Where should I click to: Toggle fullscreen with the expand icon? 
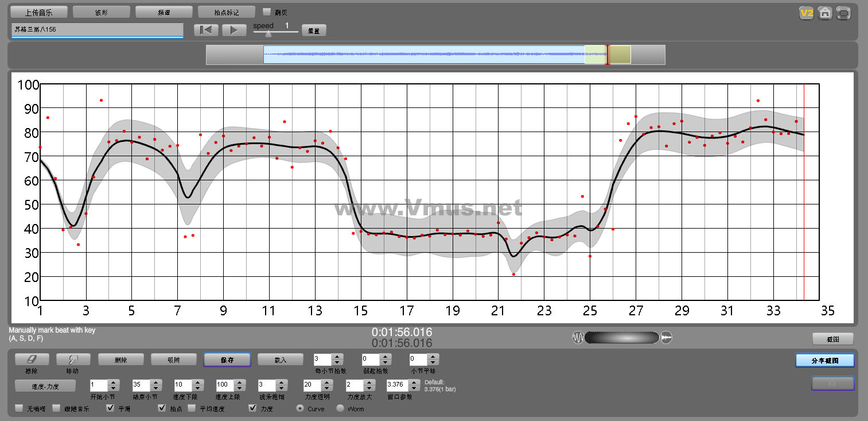tap(843, 13)
